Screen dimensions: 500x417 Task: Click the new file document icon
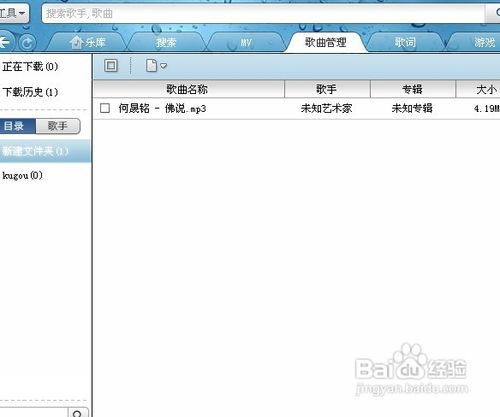pyautogui.click(x=151, y=65)
